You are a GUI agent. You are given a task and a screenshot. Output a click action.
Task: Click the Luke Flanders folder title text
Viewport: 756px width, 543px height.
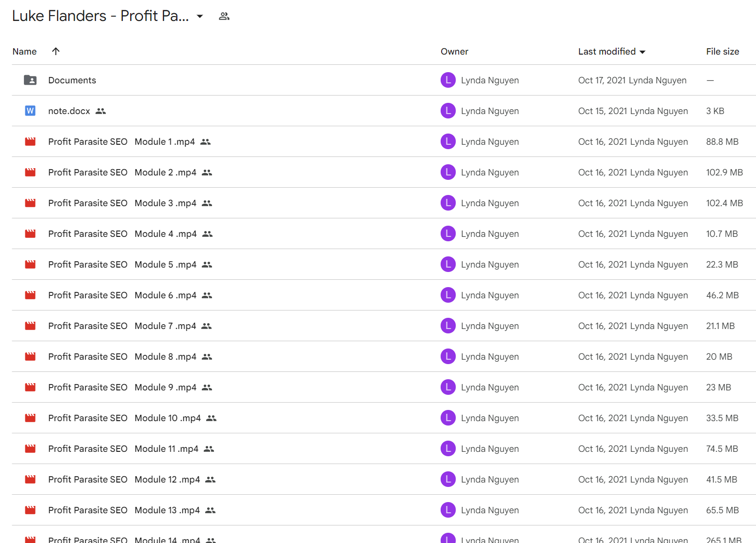pos(100,16)
